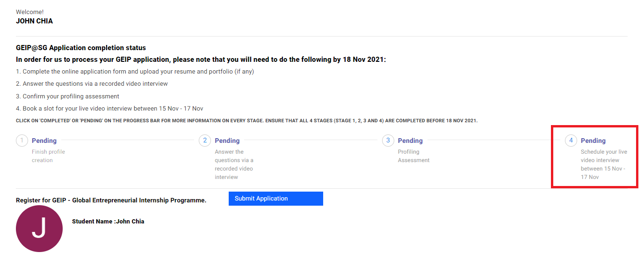Viewport: 644px width, 275px height.
Task: Open Pending status for Profiling Assessment
Action: pyautogui.click(x=410, y=141)
